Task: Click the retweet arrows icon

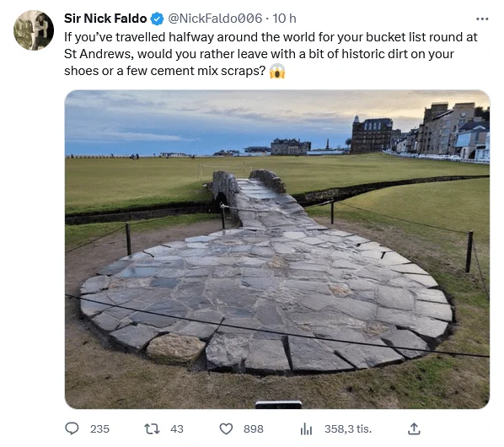Action: pyautogui.click(x=152, y=428)
